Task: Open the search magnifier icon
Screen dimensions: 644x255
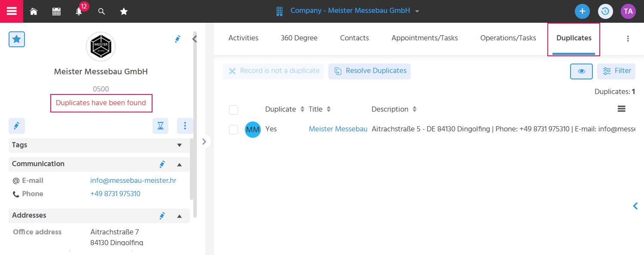Action: coord(101,12)
